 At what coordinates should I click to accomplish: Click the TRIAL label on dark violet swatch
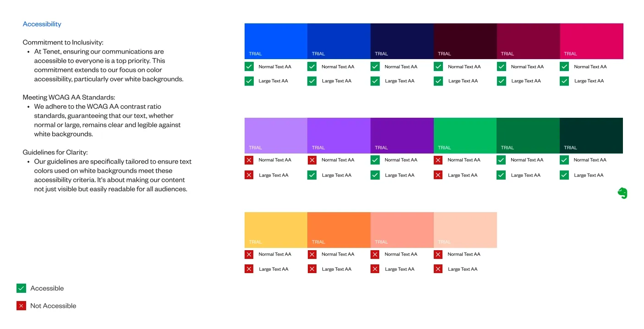click(x=381, y=148)
